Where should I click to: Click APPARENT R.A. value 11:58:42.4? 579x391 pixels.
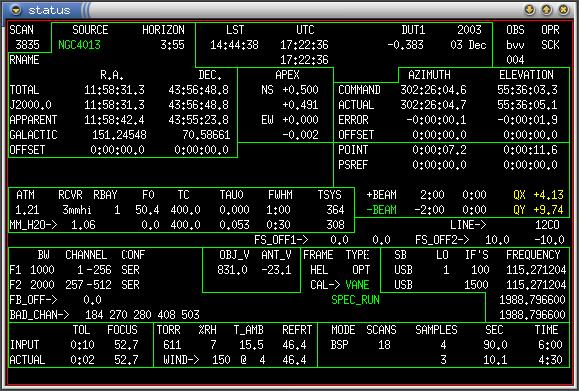[114, 120]
